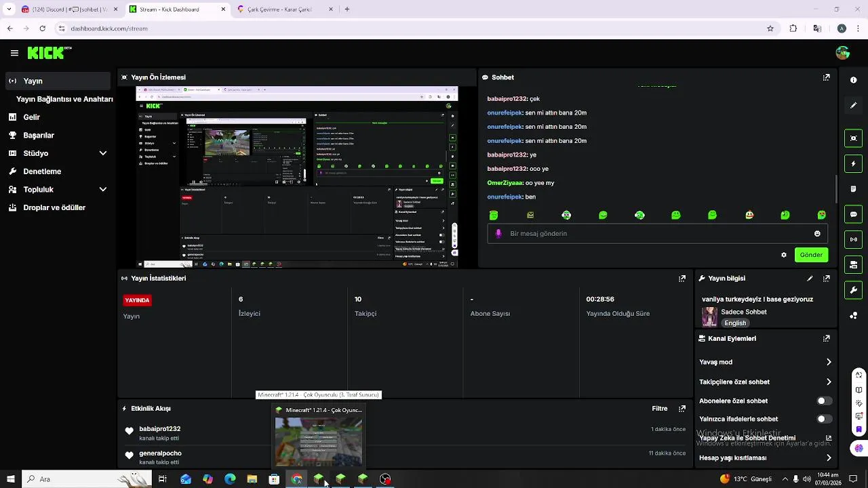Pop out the Yayın İstatistikleri panel
Image resolution: width=868 pixels, height=488 pixels.
[x=682, y=278]
